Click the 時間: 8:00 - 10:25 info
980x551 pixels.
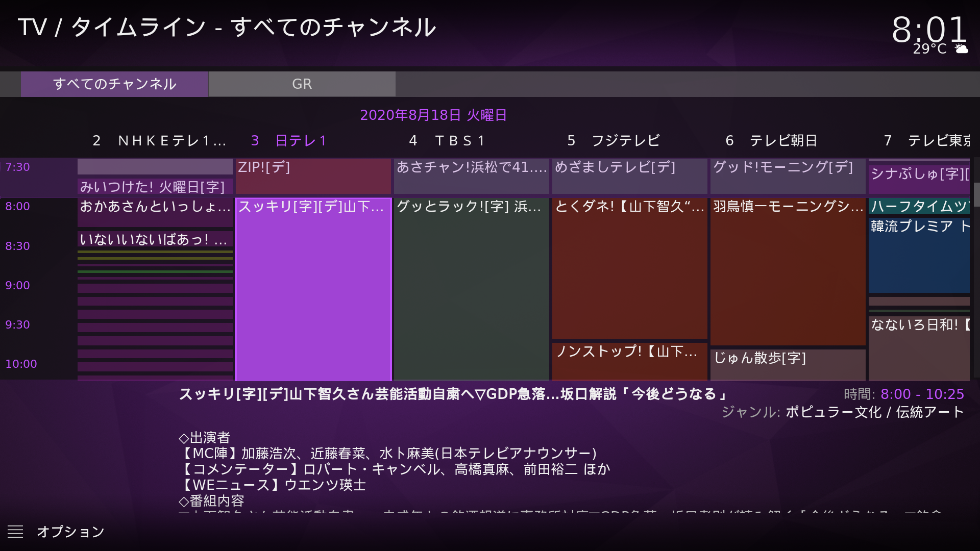(903, 394)
